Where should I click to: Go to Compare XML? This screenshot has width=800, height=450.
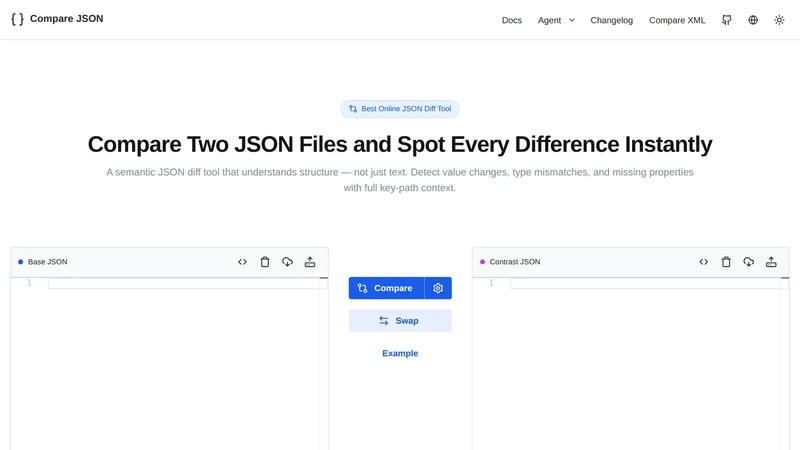[x=677, y=20]
